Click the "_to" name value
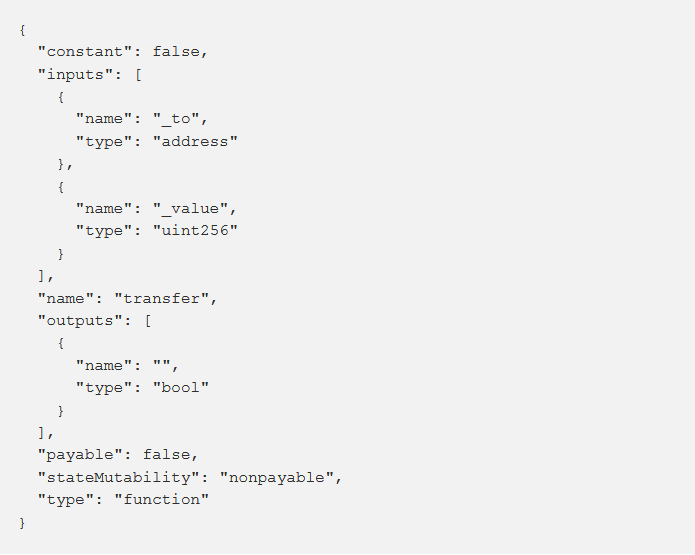This screenshot has width=695, height=555. point(176,119)
